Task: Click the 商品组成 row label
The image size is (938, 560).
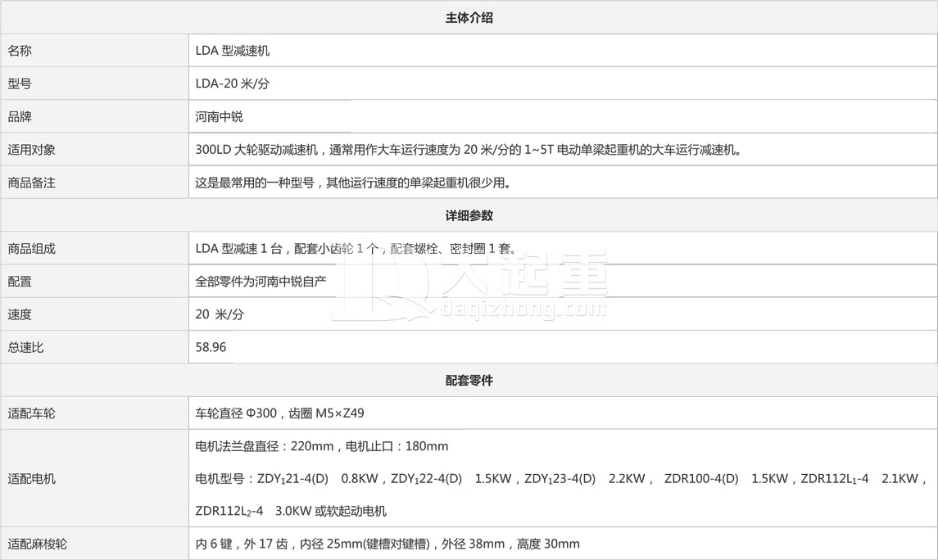Action: pos(31,249)
